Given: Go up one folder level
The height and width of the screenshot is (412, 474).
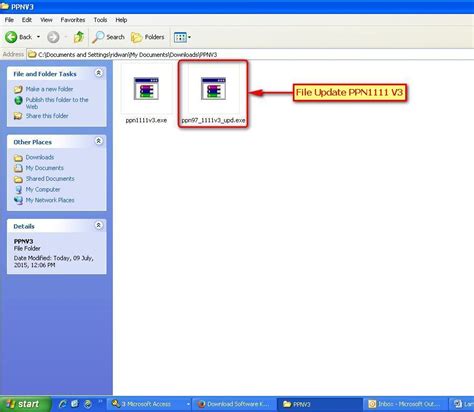Looking at the screenshot, I should pos(79,37).
